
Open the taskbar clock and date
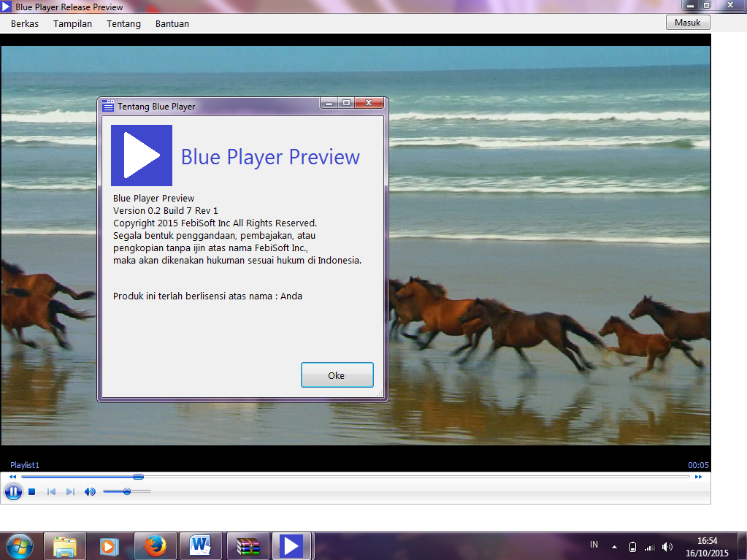pyautogui.click(x=707, y=547)
